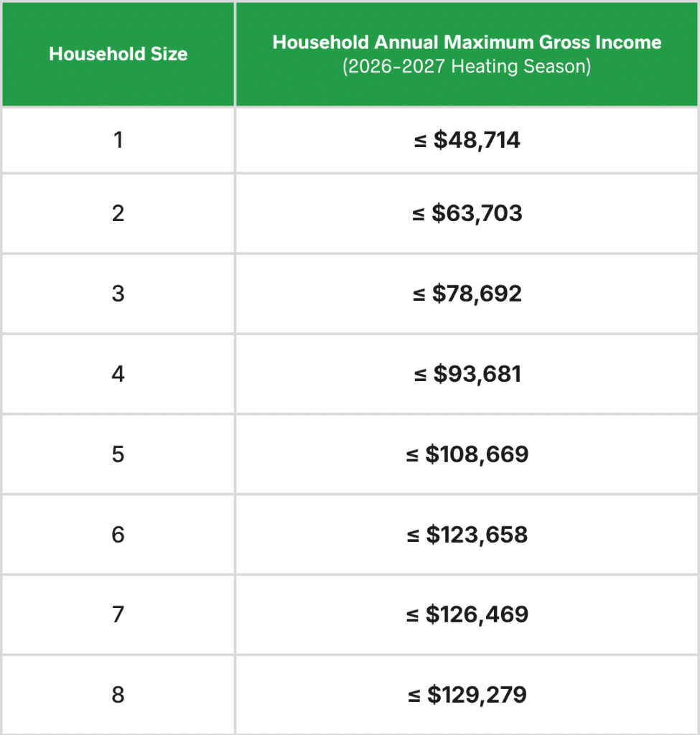The height and width of the screenshot is (735, 700).
Task: Select the Household Annual Maximum Gross Income header
Action: (x=467, y=42)
